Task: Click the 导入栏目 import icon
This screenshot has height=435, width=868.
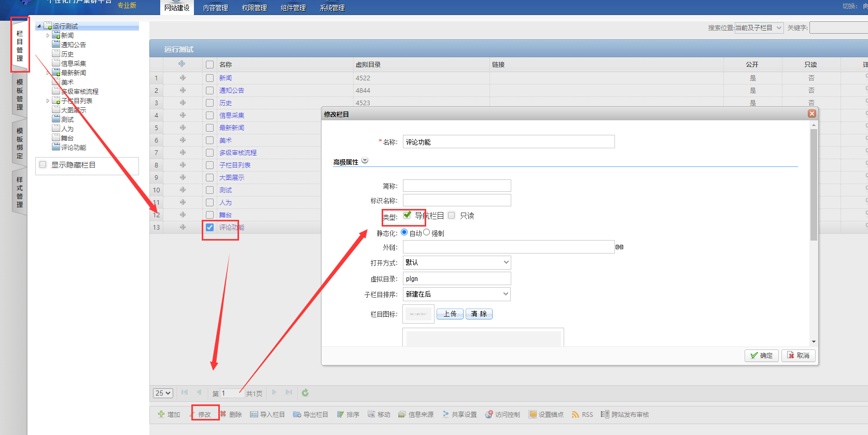Action: (x=254, y=414)
